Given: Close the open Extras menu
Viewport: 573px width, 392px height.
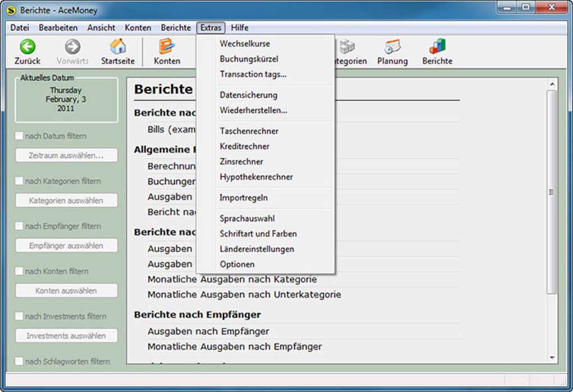Looking at the screenshot, I should coord(211,28).
